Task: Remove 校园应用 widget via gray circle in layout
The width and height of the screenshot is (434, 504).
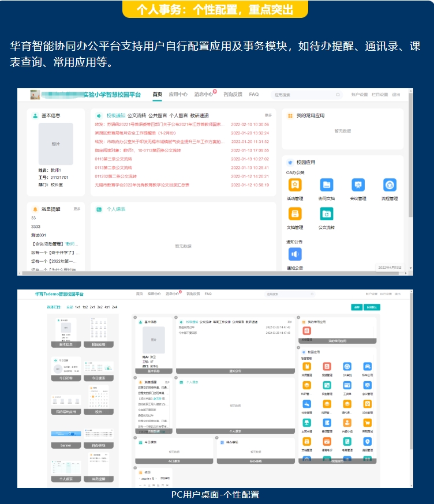Action: pyautogui.click(x=298, y=348)
